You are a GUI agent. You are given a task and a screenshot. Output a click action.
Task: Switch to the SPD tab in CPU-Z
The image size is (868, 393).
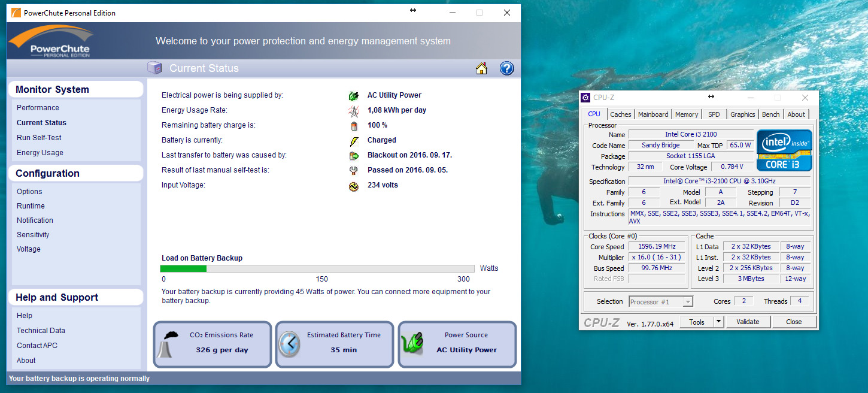point(714,114)
